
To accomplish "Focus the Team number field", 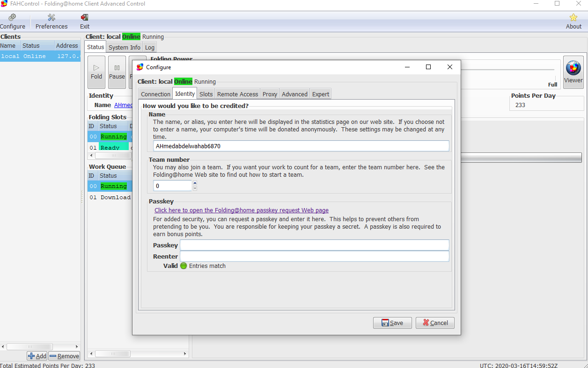I will click(172, 186).
